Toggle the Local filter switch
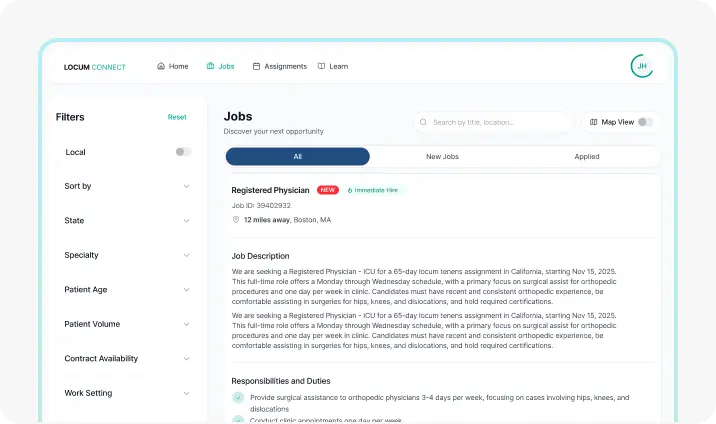 (183, 152)
